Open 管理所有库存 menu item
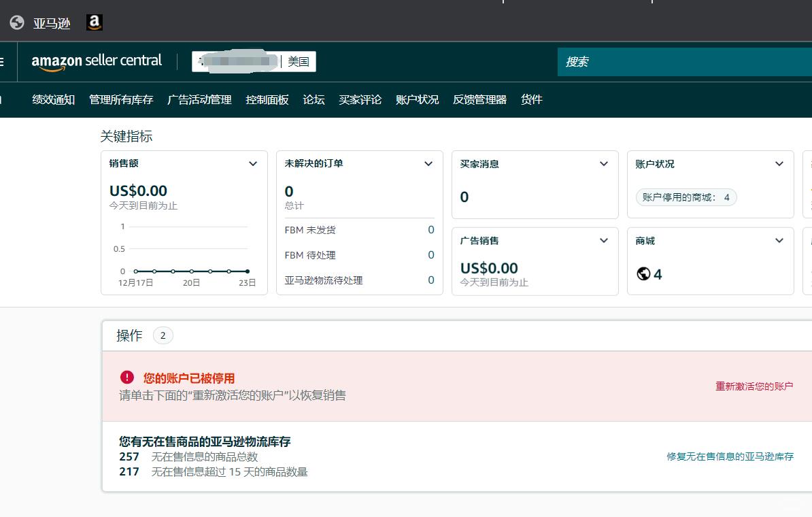812x517 pixels. coord(121,99)
